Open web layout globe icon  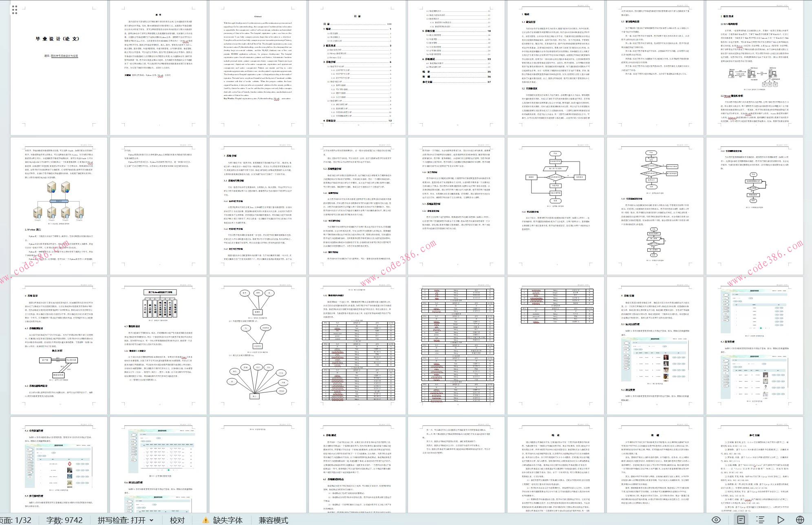[x=800, y=520]
